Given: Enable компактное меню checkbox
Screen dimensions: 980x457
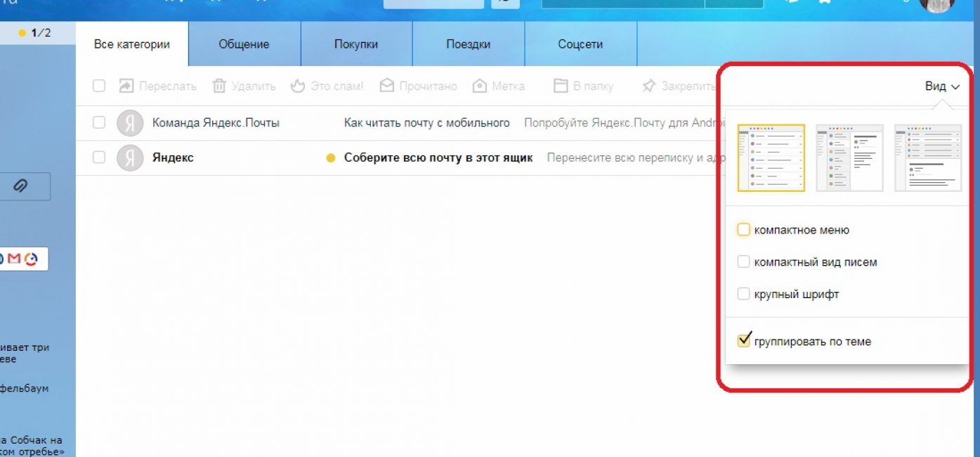Looking at the screenshot, I should tap(743, 229).
